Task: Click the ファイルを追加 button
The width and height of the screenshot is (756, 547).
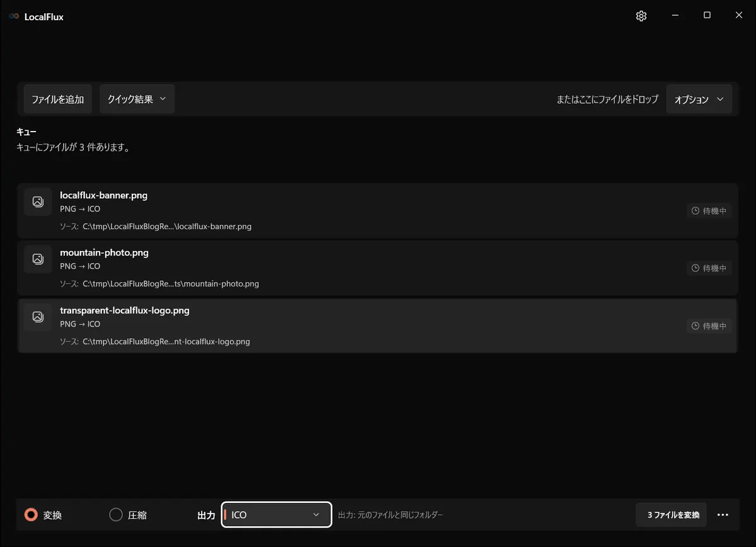Action: [x=58, y=99]
